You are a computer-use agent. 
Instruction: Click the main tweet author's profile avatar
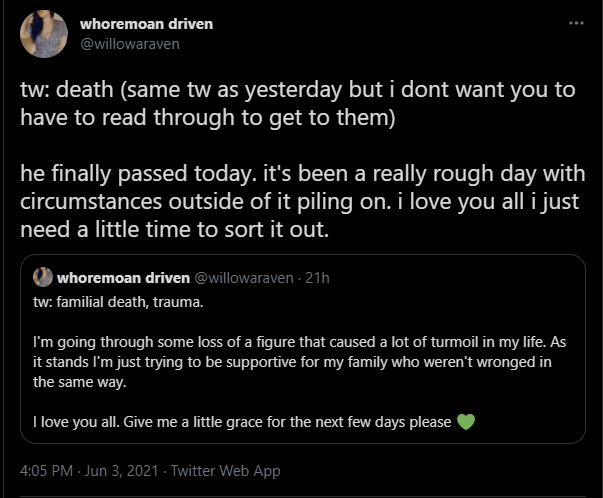45,33
